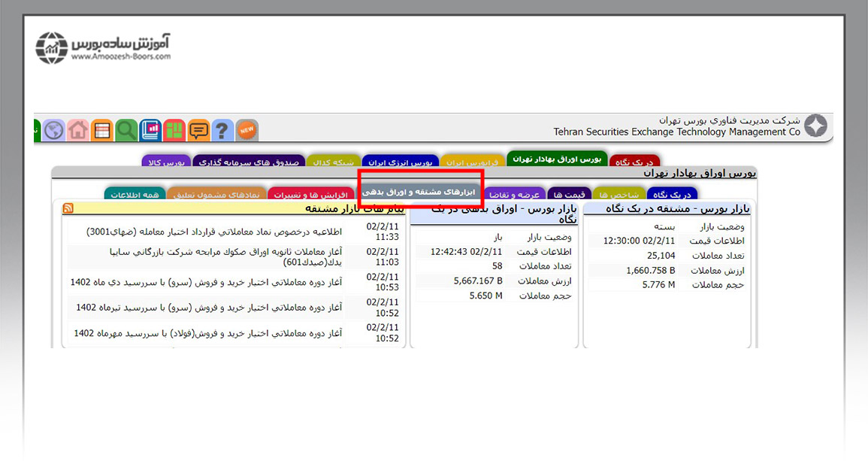Open the 'همه اطلاعات' sub-tab

click(135, 194)
